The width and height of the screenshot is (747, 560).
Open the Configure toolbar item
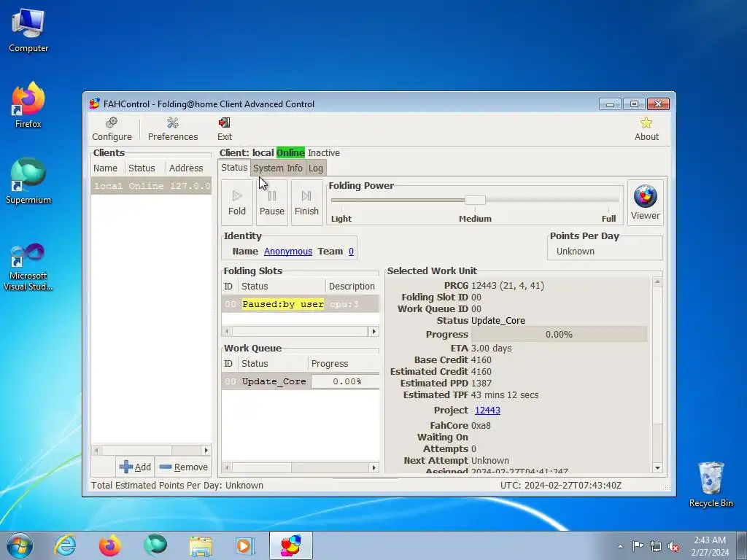pyautogui.click(x=112, y=129)
